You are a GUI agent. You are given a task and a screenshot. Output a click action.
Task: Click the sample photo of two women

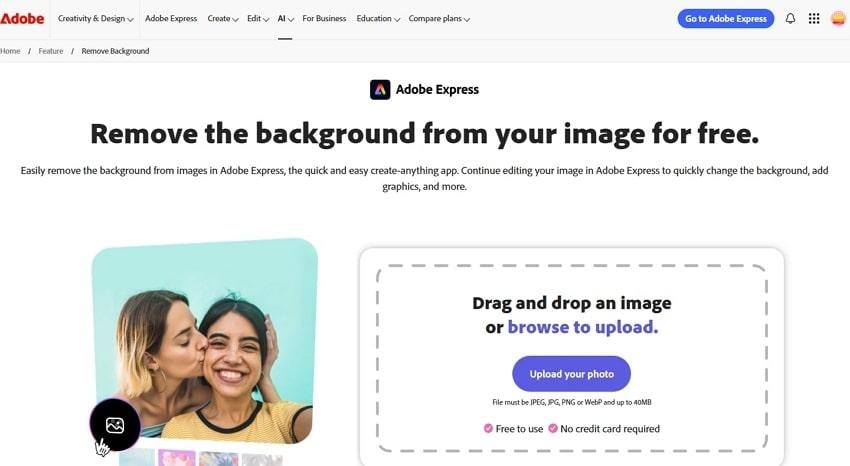tap(205, 341)
